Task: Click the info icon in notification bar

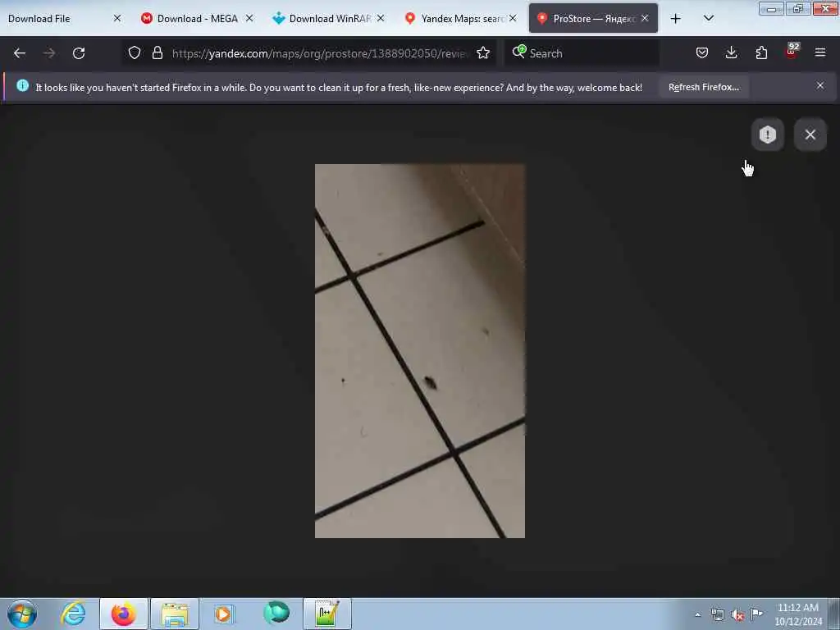Action: [x=22, y=85]
